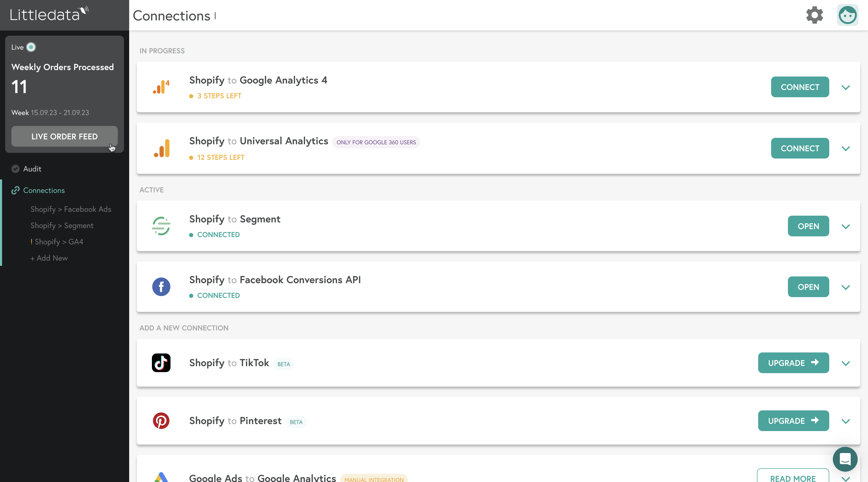
Task: Open Shopify > Facebook Ads sidebar item
Action: 71,209
